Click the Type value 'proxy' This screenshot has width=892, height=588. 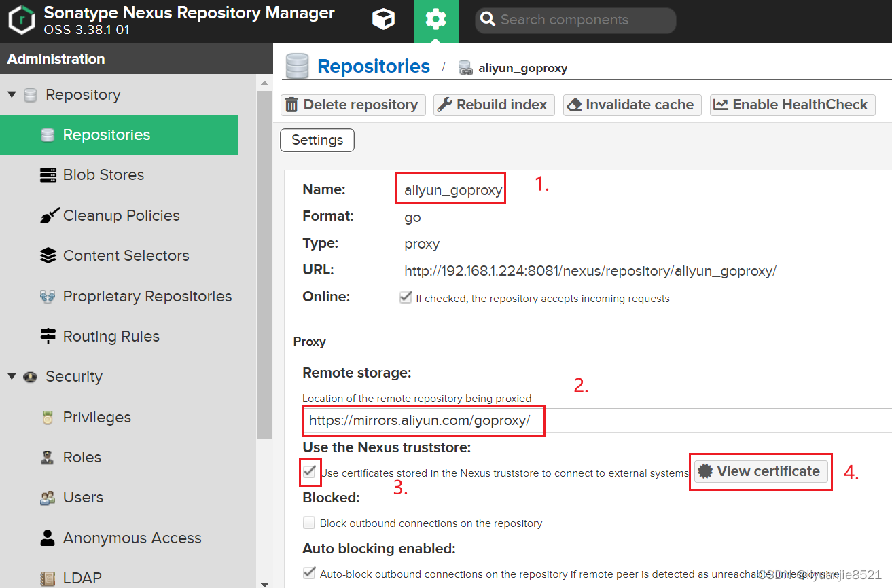tap(422, 244)
